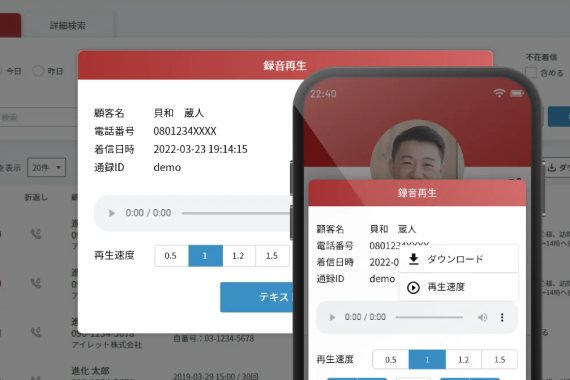Click the third row's callback phone icon

click(36, 332)
